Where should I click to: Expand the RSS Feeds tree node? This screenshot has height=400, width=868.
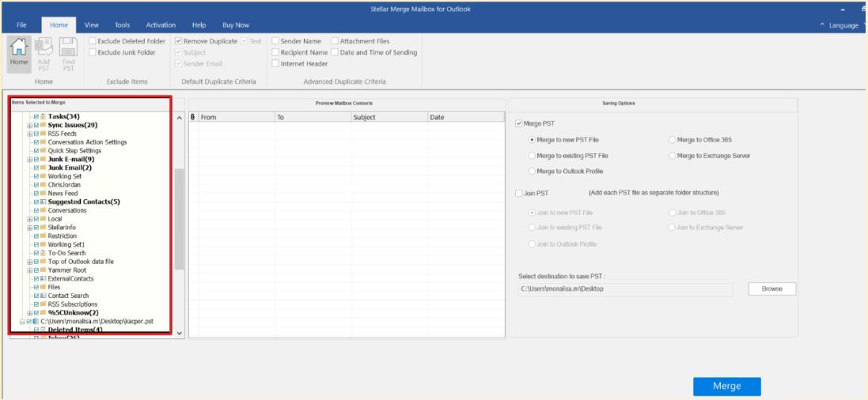click(30, 134)
